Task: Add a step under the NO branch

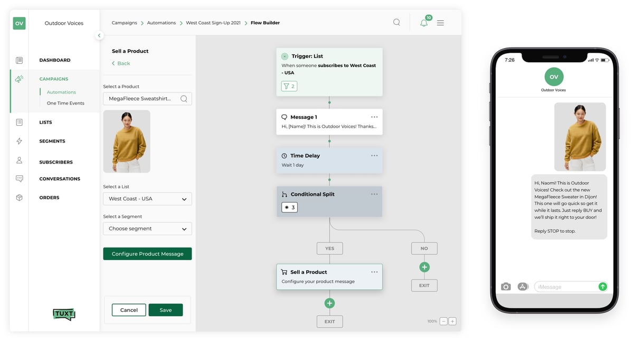Action: tap(424, 267)
